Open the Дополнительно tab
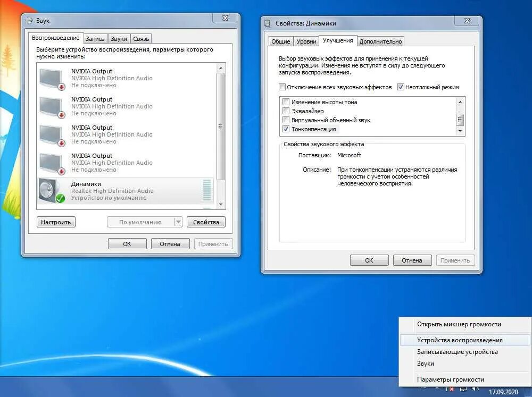Screen dimensions: 532x397 [380, 41]
